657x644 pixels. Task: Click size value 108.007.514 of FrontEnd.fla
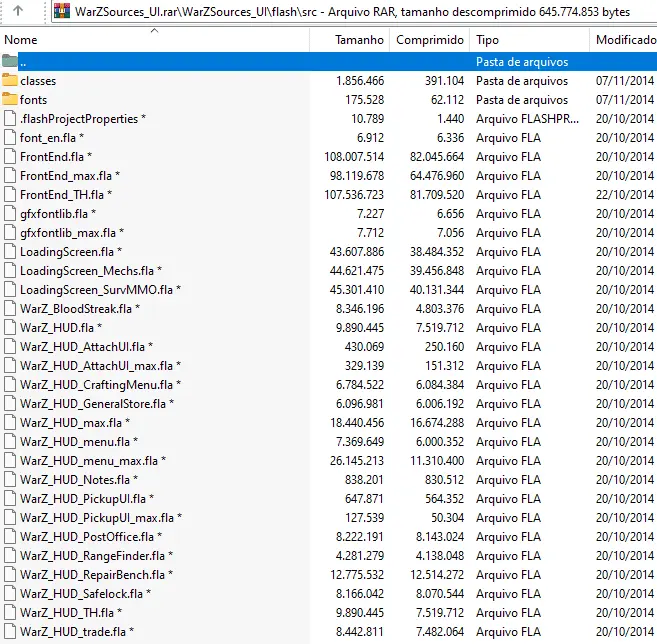(354, 157)
